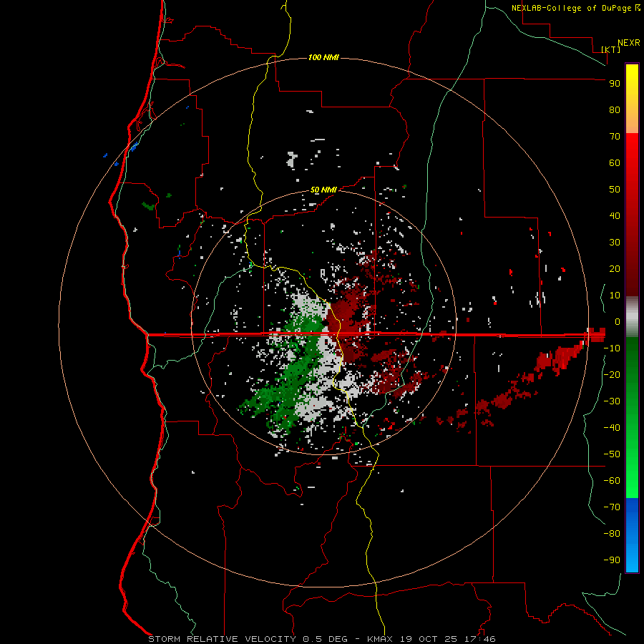Pick the red outbound segment of color bar
The image size is (644, 644).
(632, 215)
